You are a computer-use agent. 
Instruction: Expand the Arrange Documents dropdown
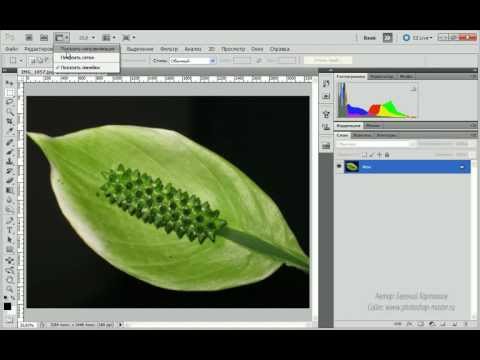click(x=109, y=38)
